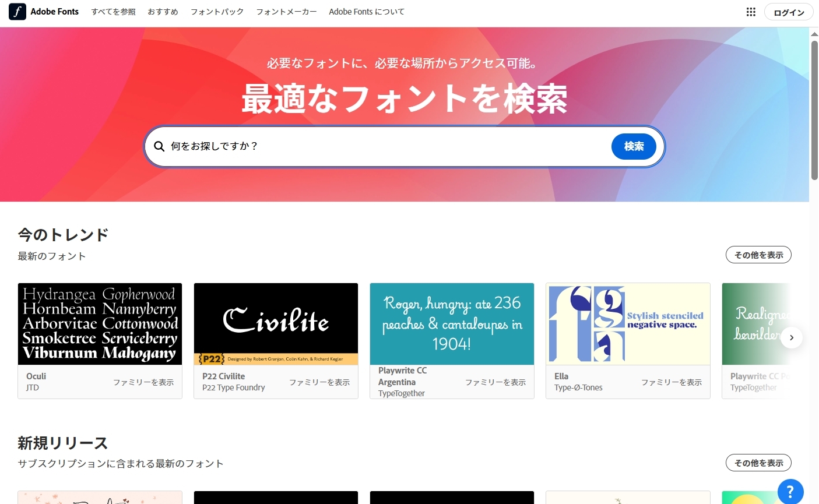Open the apps grid icon
This screenshot has height=504, width=819.
pos(751,12)
